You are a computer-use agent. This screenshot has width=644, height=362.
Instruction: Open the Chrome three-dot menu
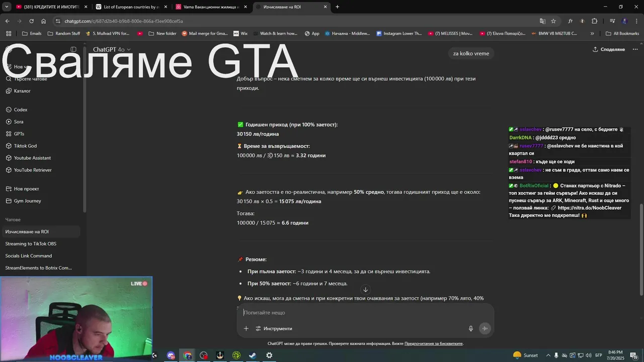(x=636, y=21)
